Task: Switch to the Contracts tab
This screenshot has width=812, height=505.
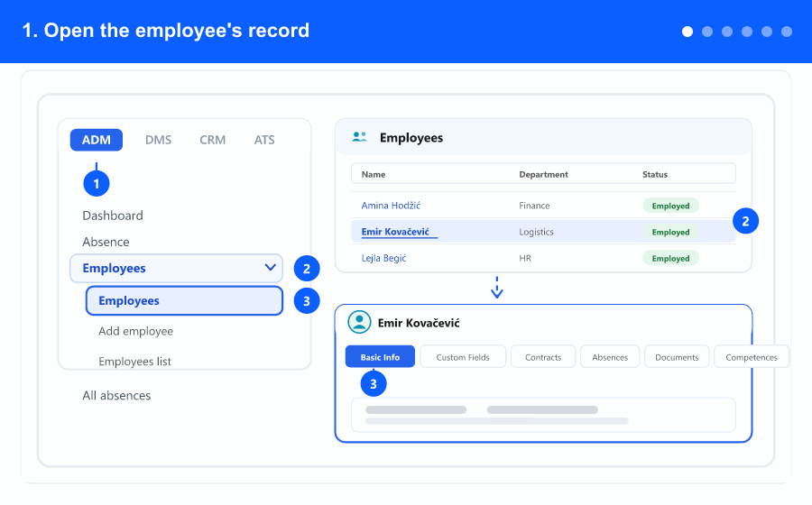Action: pos(543,356)
